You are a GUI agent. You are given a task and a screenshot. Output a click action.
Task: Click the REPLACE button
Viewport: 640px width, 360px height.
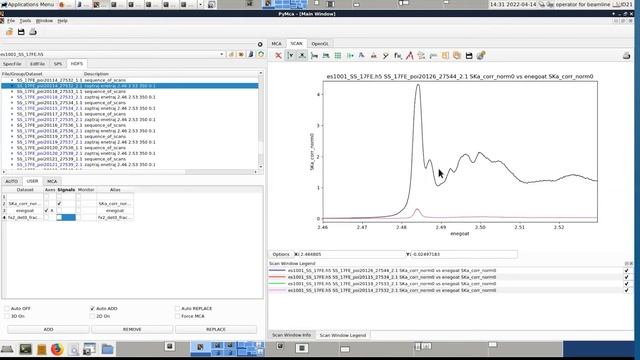216,329
